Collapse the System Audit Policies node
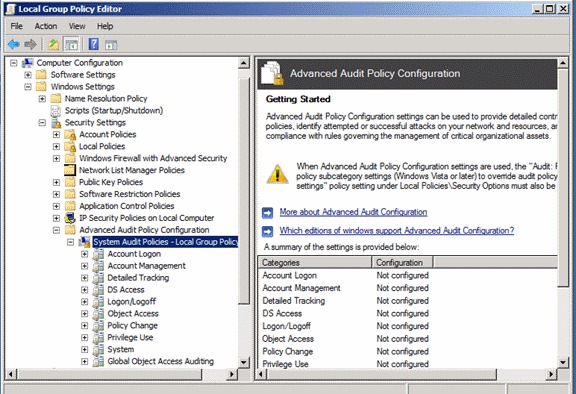The image size is (576, 394). coord(71,242)
